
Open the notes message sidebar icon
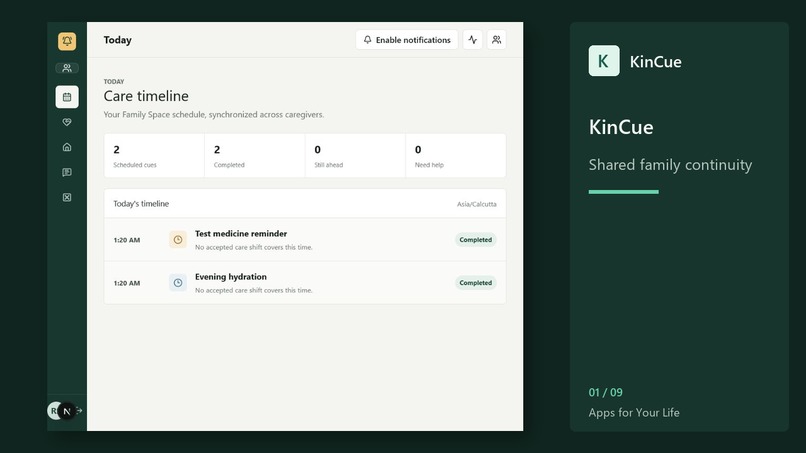pyautogui.click(x=67, y=172)
